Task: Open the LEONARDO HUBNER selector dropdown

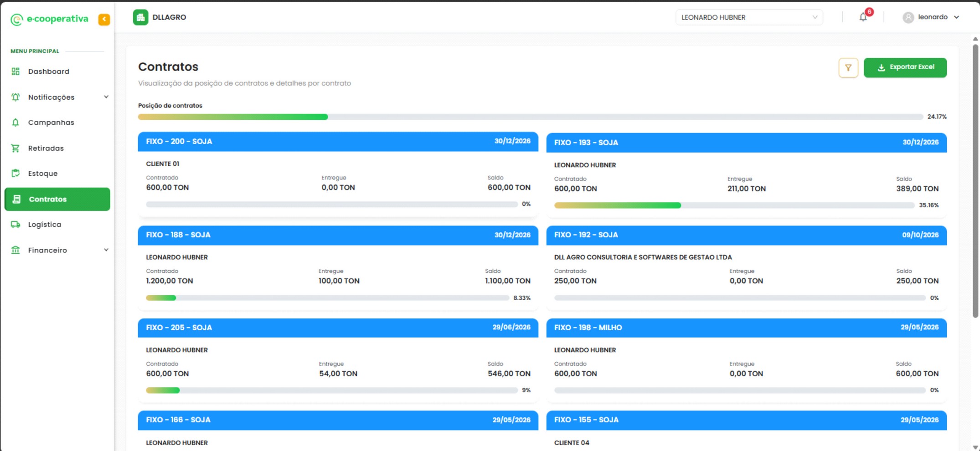Action: click(749, 17)
